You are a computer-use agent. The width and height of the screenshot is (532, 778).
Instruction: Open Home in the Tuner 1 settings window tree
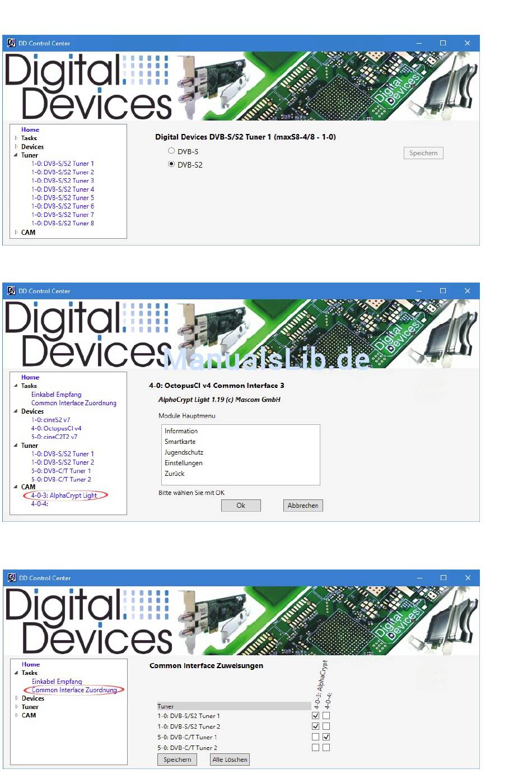[30, 129]
